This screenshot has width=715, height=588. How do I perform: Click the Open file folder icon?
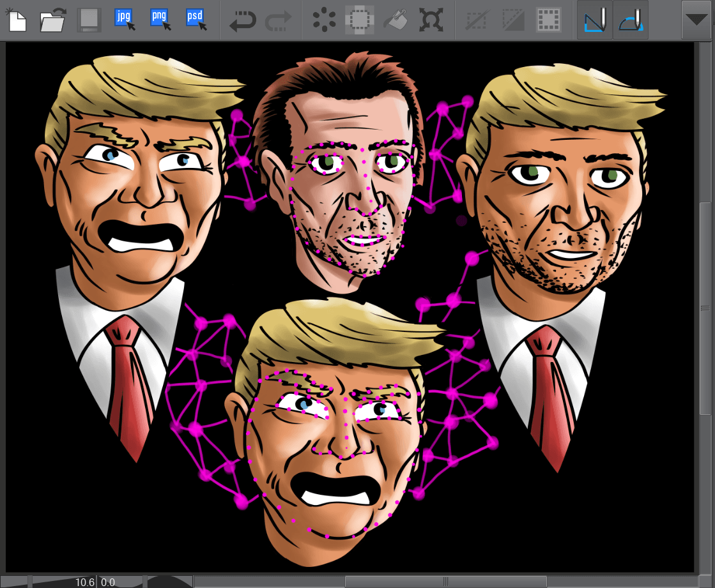(52, 20)
